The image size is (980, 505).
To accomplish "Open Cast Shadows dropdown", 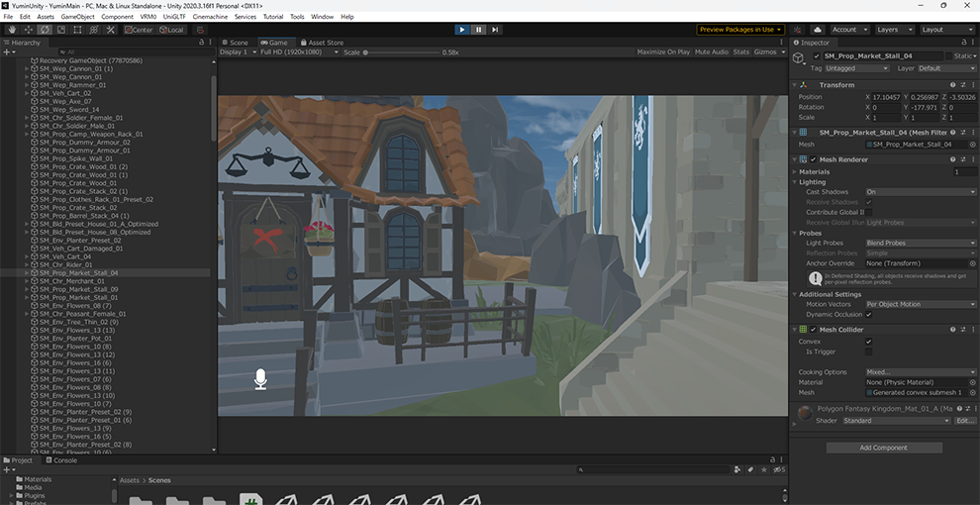I will [x=921, y=192].
